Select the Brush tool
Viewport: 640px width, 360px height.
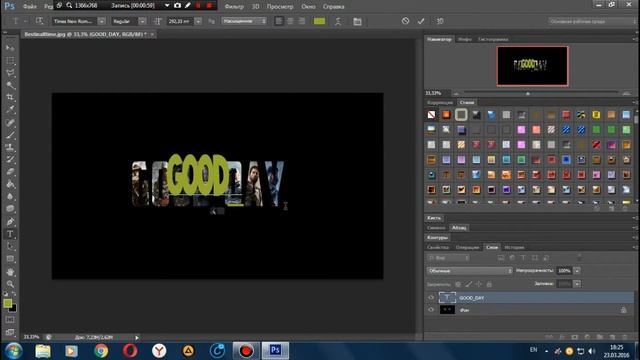pyautogui.click(x=10, y=134)
